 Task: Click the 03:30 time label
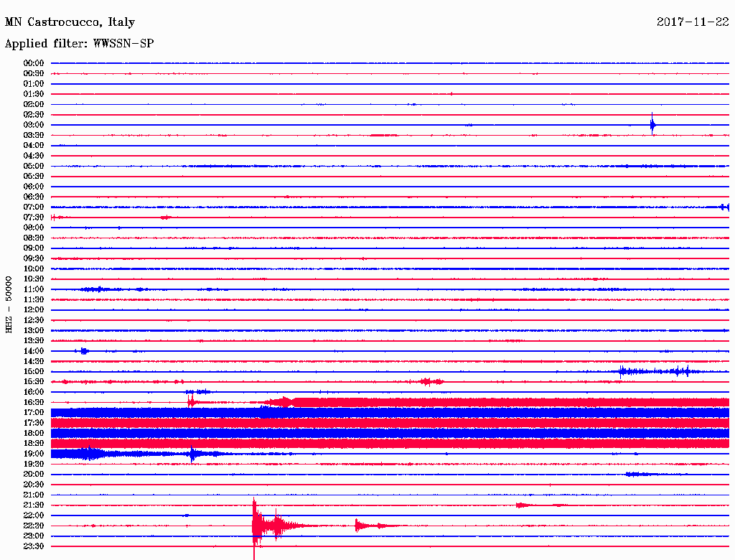tap(34, 135)
